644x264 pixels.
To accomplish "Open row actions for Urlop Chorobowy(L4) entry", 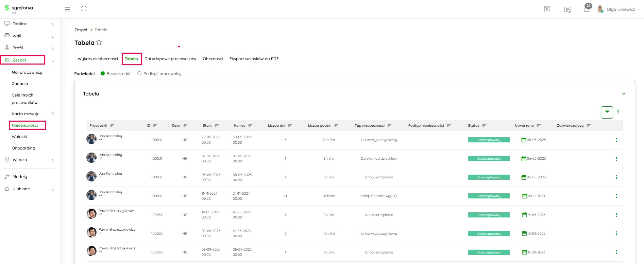I will pos(616,196).
